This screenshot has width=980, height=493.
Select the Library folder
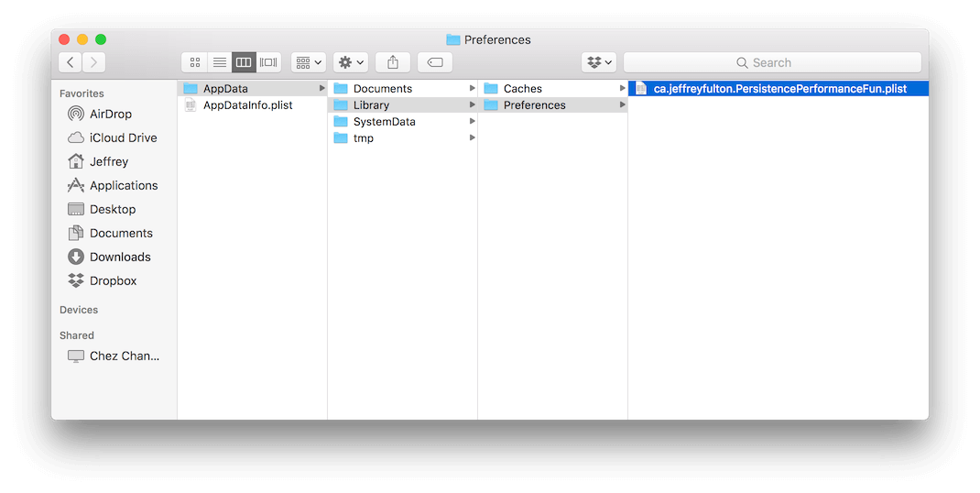click(402, 105)
